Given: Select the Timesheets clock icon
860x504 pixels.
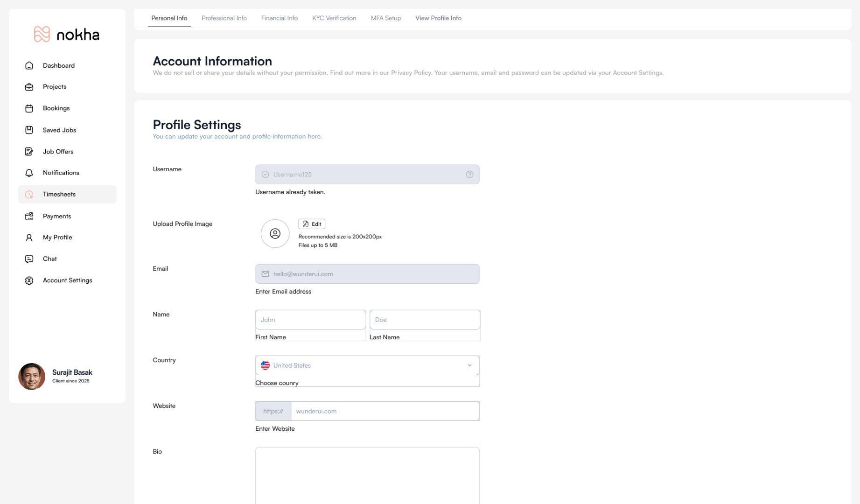Looking at the screenshot, I should coord(29,194).
